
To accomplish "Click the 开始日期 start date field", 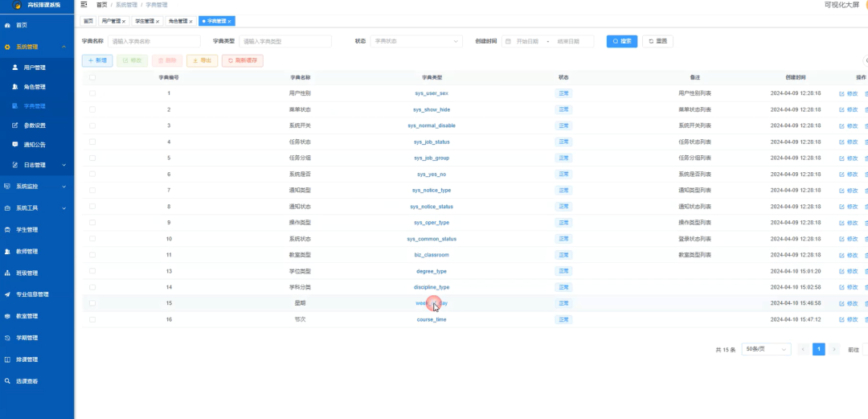I will pyautogui.click(x=527, y=42).
